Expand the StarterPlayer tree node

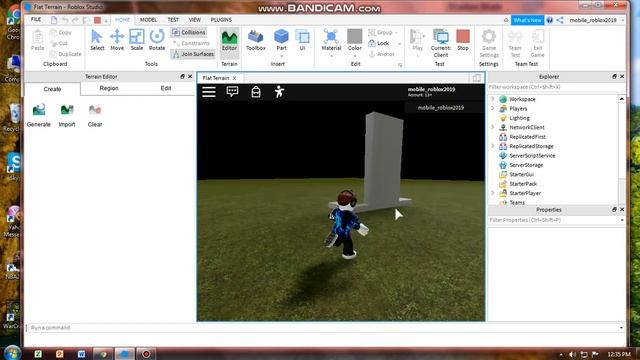[493, 193]
